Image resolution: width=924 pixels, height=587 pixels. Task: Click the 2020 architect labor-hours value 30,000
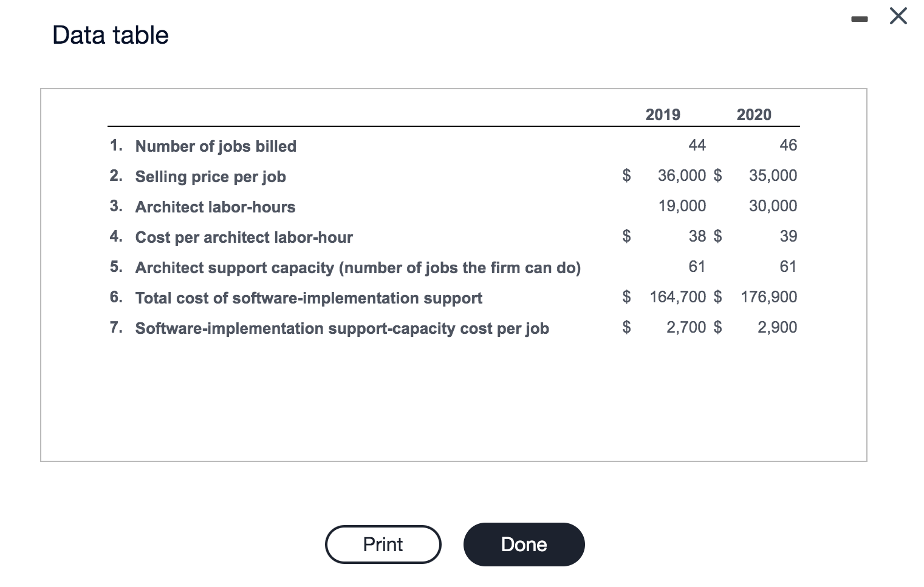(x=773, y=206)
